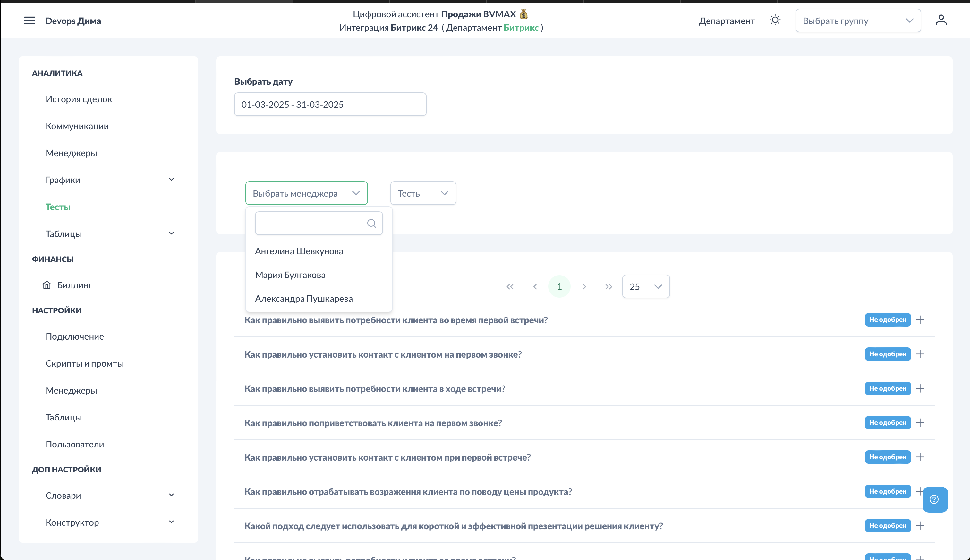
Task: Open the user profile icon
Action: [941, 21]
